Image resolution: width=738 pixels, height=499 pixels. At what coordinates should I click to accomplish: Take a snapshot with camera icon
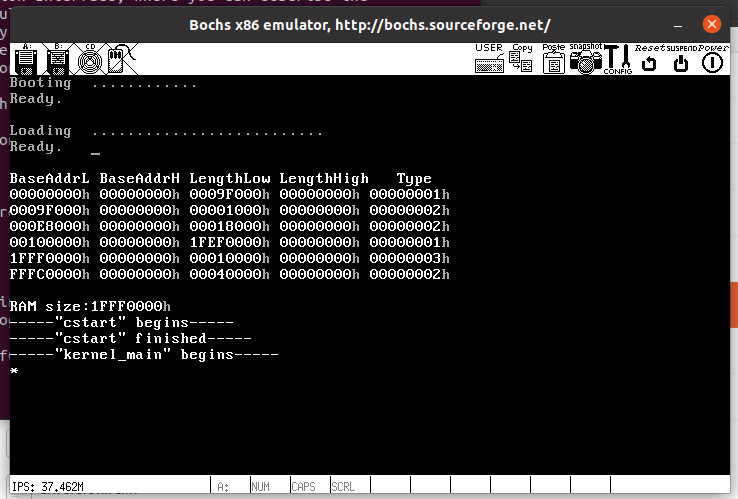586,58
